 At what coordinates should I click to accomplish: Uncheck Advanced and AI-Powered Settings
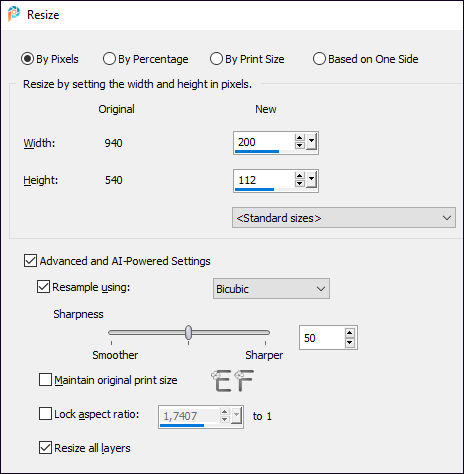30,261
